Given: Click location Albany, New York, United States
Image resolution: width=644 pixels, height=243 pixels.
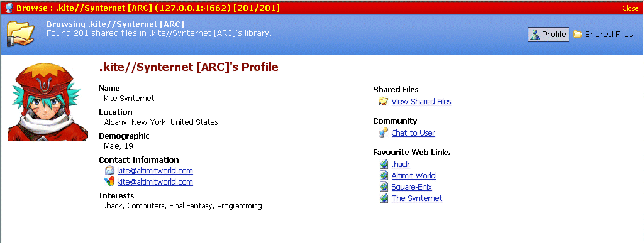Looking at the screenshot, I should pyautogui.click(x=161, y=122).
